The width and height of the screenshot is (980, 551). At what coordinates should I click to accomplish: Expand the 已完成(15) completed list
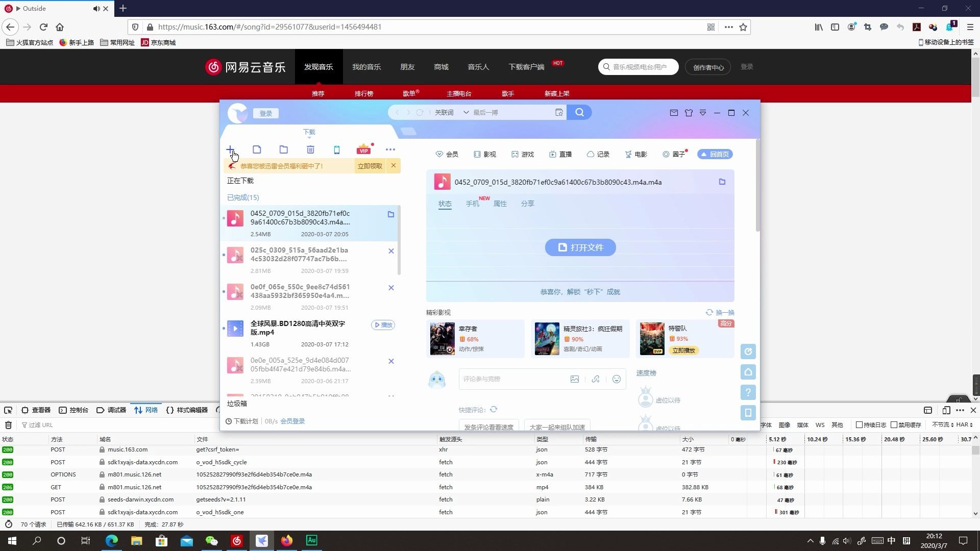pyautogui.click(x=243, y=197)
